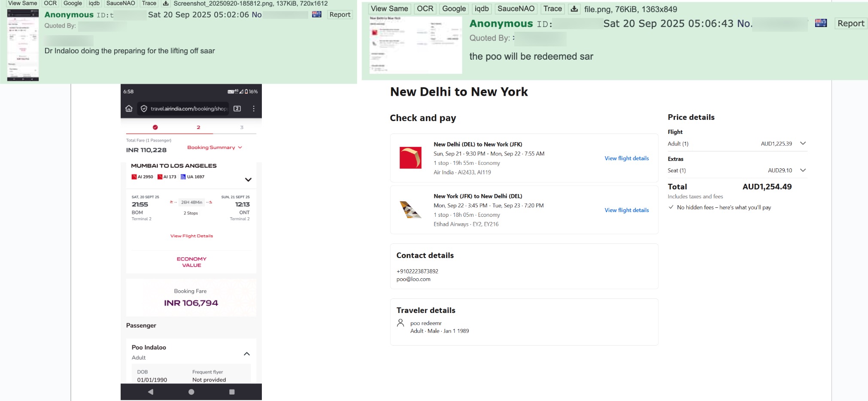
Task: Click the completed checkmark on booking step 1
Action: [155, 128]
